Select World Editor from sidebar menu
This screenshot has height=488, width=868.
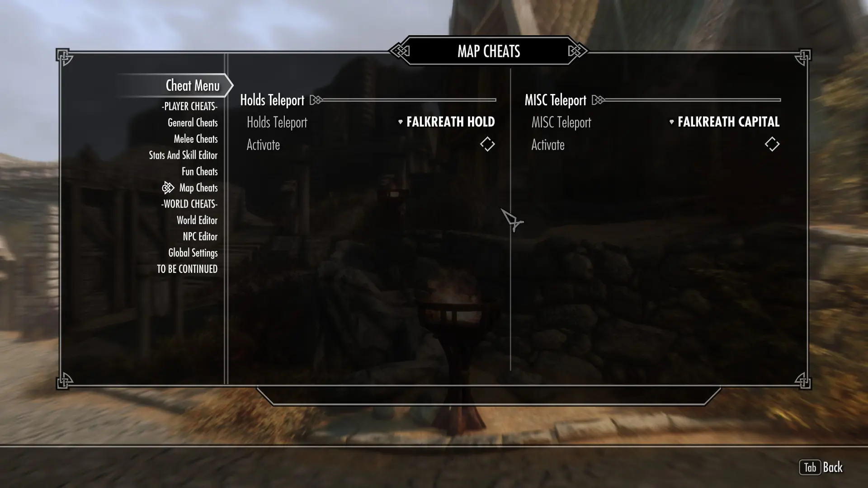point(197,220)
